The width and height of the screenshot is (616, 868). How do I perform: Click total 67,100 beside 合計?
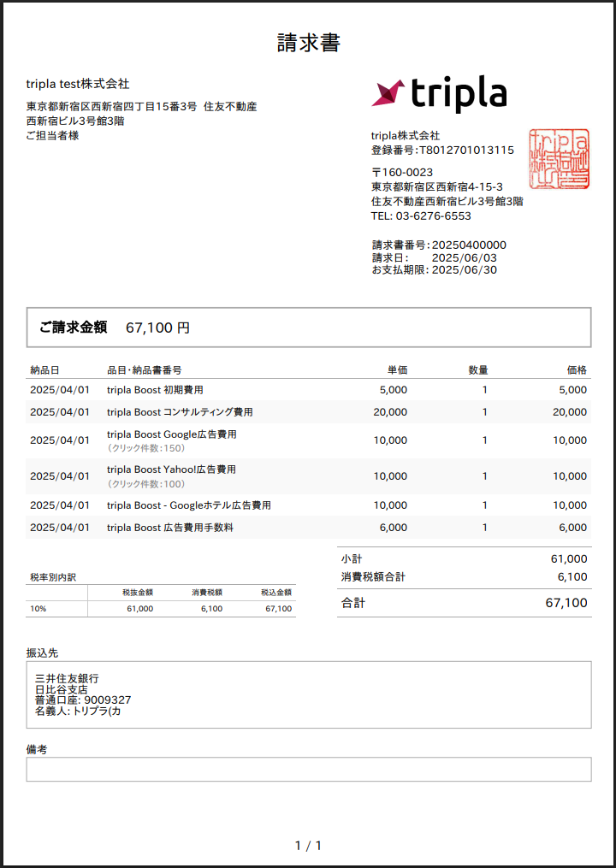click(566, 604)
